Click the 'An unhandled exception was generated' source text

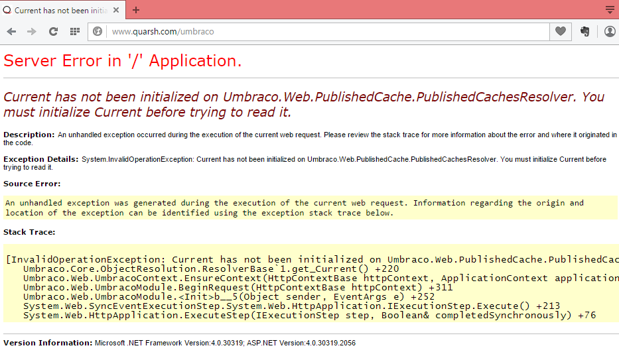295,208
